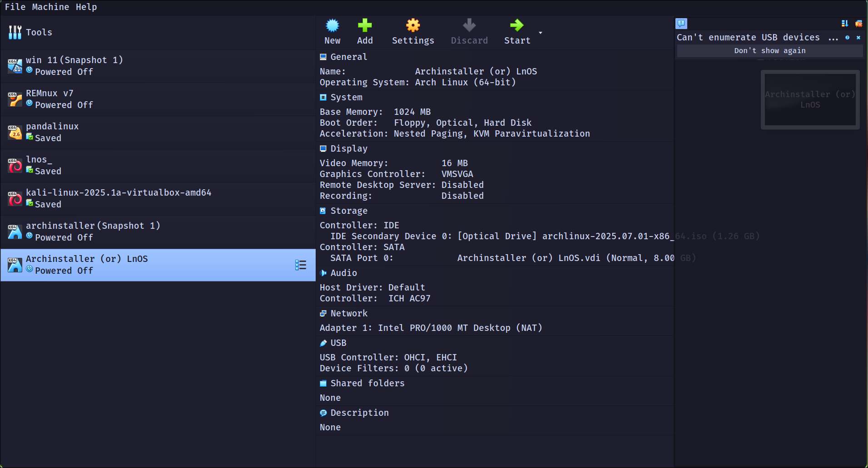Select the REMnux v7 virtual machine
The image size is (868, 468).
(x=158, y=99)
